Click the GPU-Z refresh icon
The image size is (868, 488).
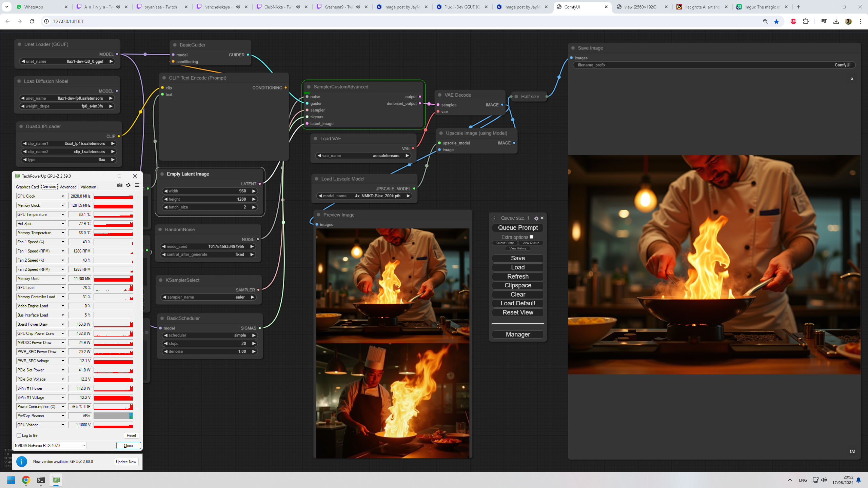[128, 185]
